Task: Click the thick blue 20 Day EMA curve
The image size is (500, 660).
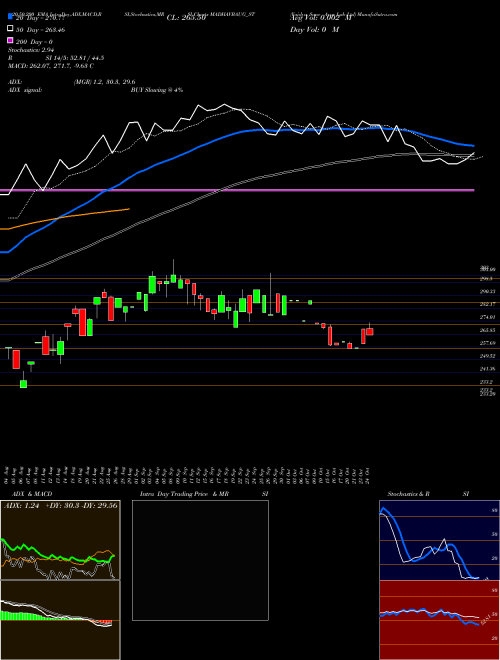Action: [x=236, y=133]
